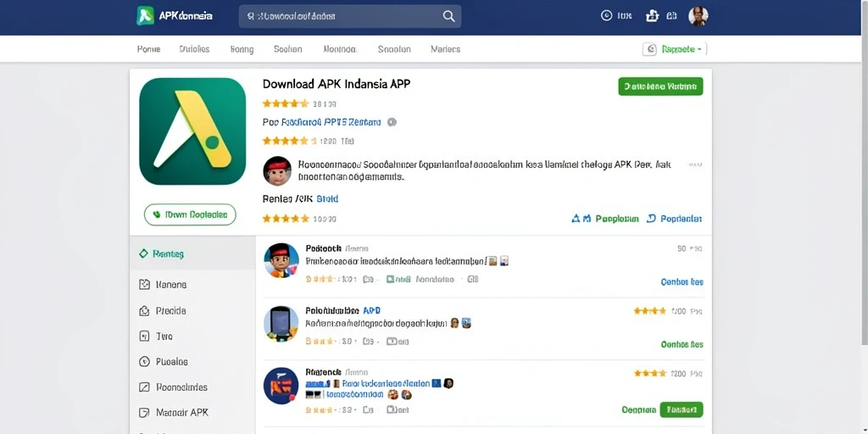Click the "Download APK Indansia APP" title
The image size is (868, 434).
coord(337,84)
